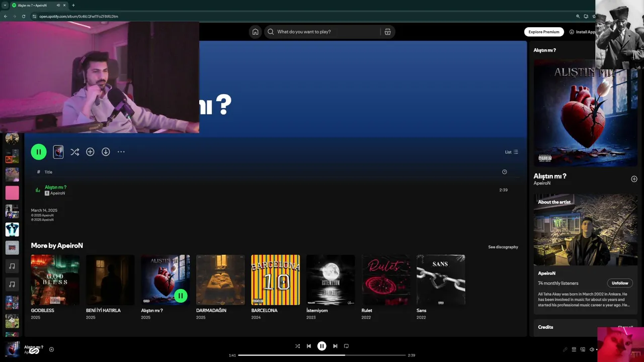Click the duration clock column header
The image size is (644, 362).
click(x=504, y=172)
